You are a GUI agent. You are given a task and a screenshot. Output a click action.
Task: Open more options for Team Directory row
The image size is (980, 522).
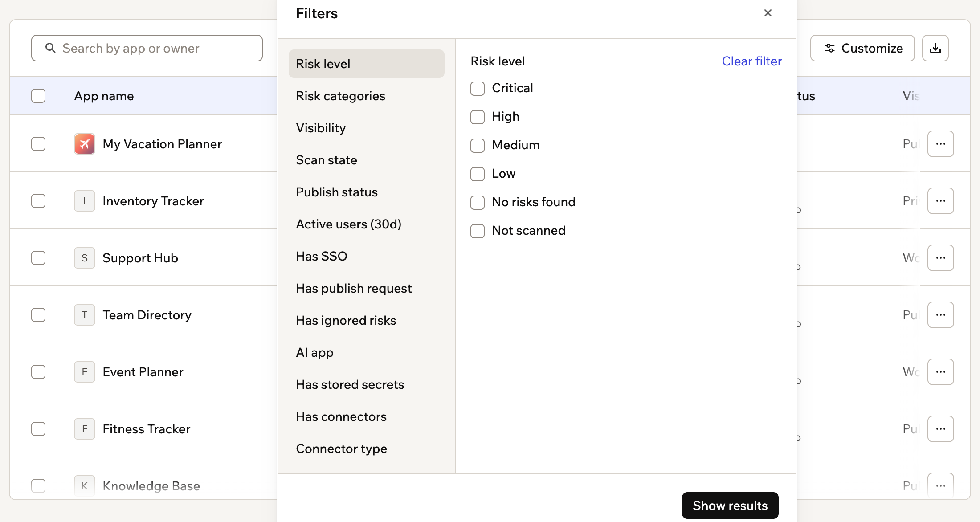click(x=941, y=315)
